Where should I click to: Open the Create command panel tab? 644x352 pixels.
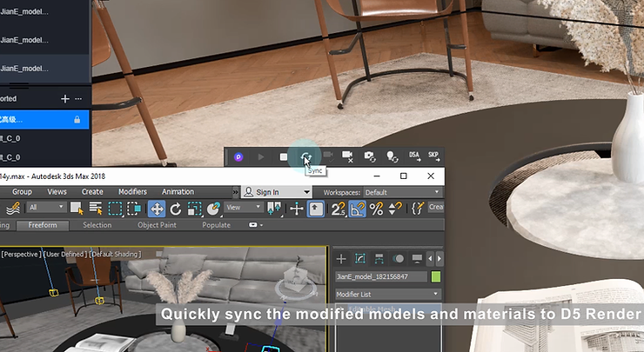coord(341,258)
